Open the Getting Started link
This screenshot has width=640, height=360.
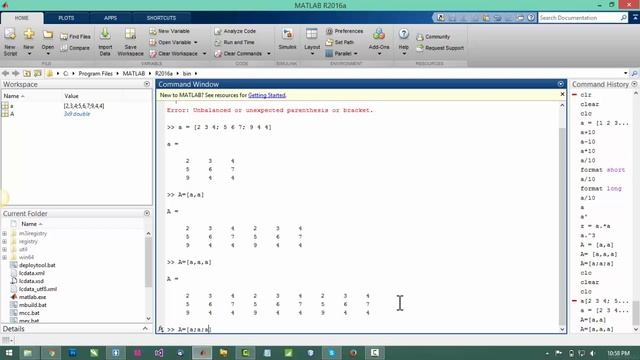267,95
